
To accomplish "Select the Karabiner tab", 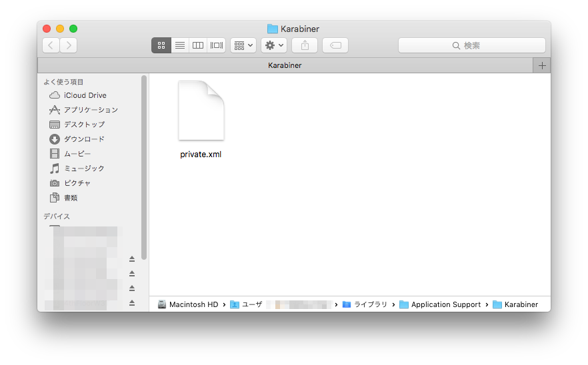I will tap(285, 65).
